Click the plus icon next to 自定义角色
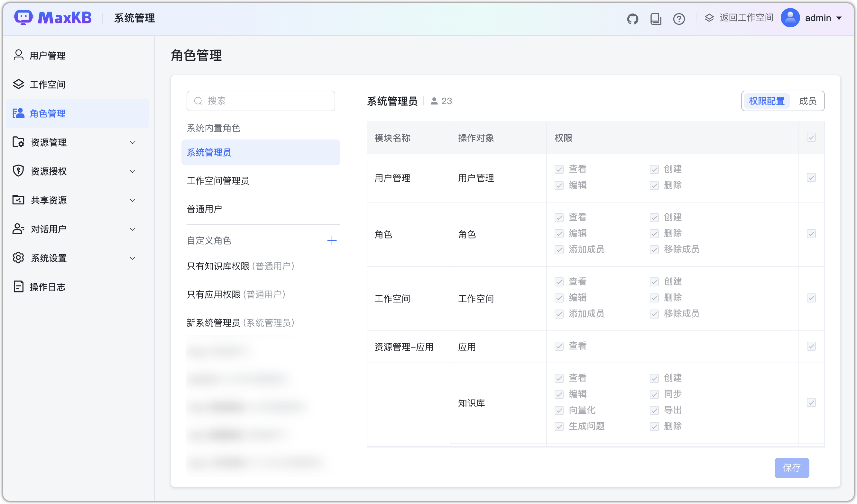Image resolution: width=857 pixels, height=504 pixels. [332, 240]
